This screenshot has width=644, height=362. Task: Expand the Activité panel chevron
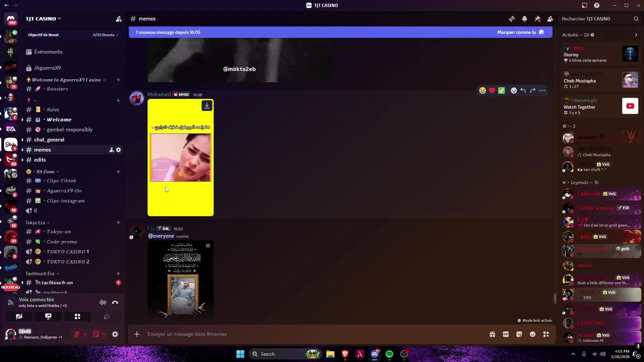(636, 35)
